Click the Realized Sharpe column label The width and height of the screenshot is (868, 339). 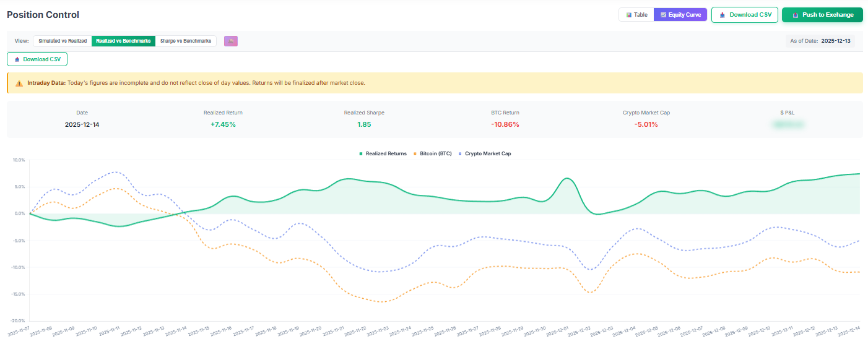364,113
